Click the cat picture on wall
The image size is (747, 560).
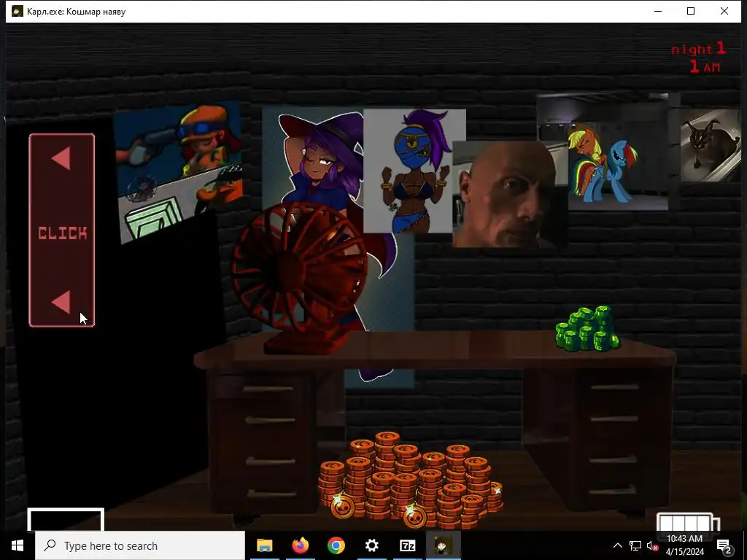point(710,146)
